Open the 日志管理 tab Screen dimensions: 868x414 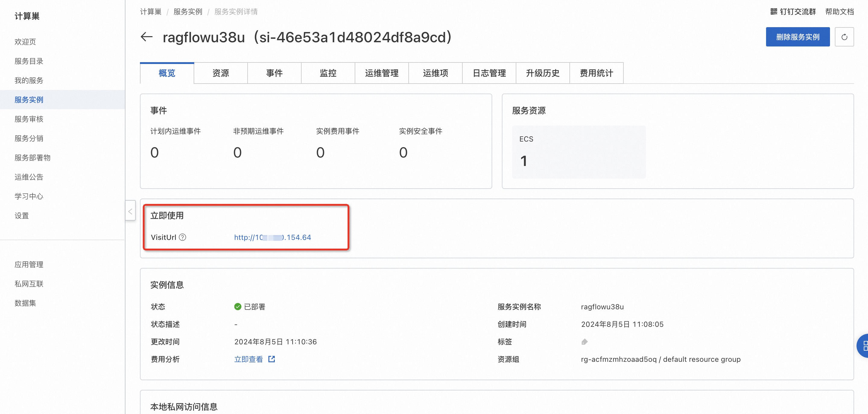[x=489, y=73]
